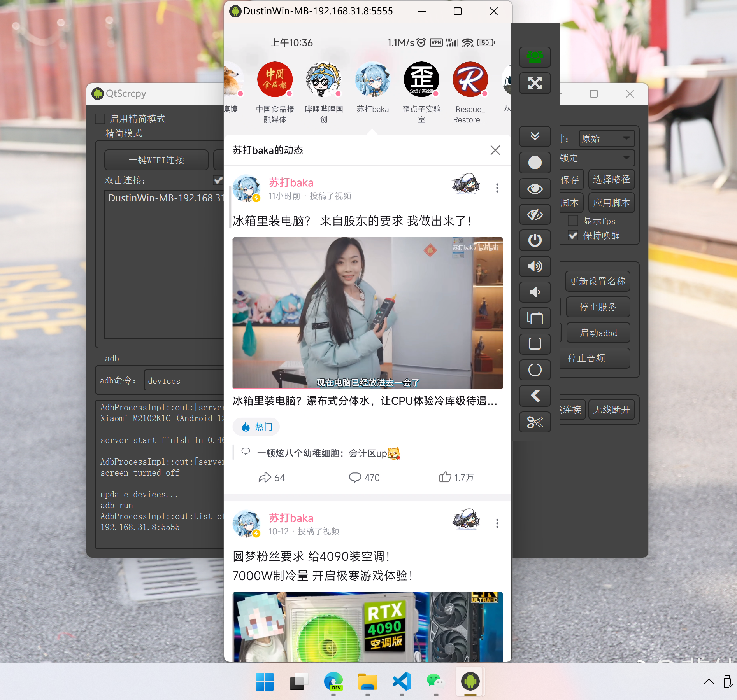Capture a screenshot with the scissors icon
Image resolution: width=737 pixels, height=700 pixels.
(535, 422)
